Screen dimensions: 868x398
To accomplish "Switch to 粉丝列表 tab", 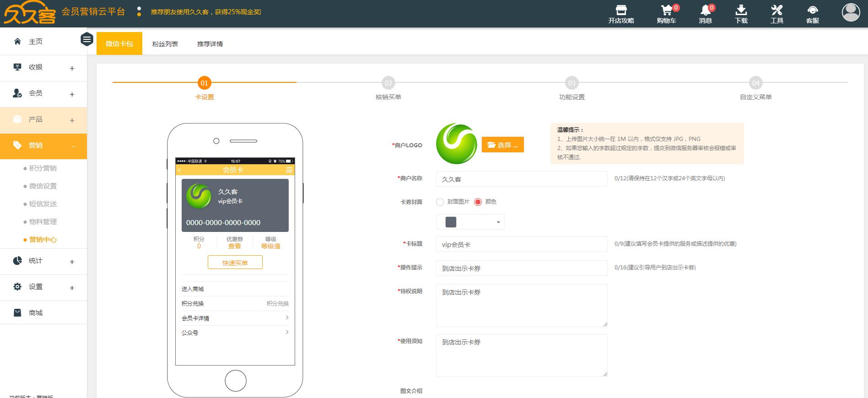I will [165, 44].
